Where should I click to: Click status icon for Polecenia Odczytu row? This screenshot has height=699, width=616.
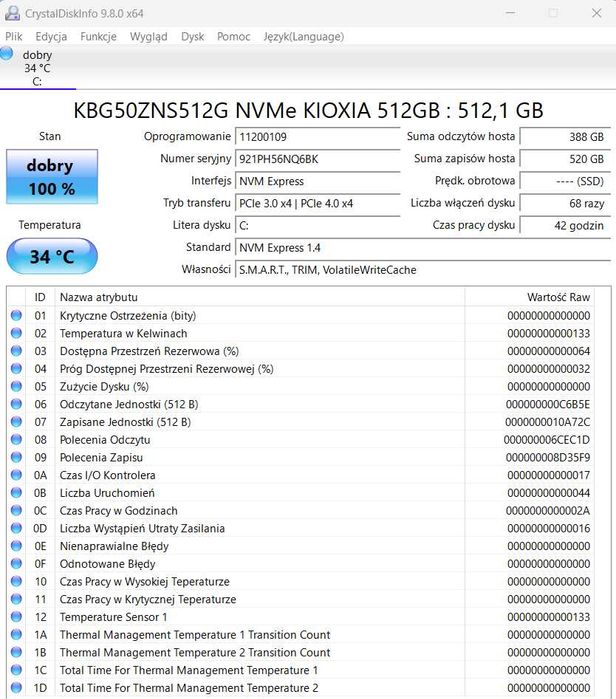(x=16, y=440)
